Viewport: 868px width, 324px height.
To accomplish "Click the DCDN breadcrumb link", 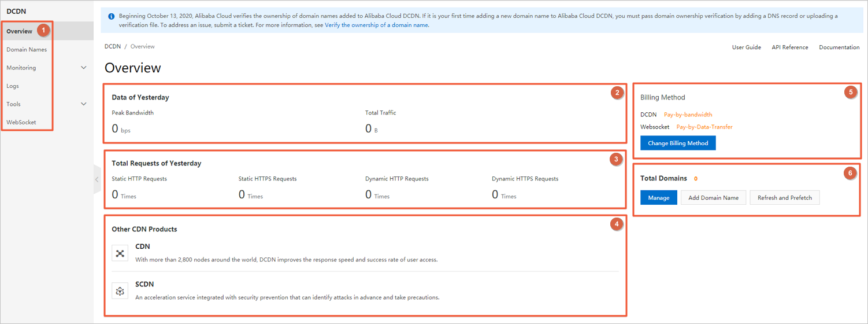I will tap(113, 46).
